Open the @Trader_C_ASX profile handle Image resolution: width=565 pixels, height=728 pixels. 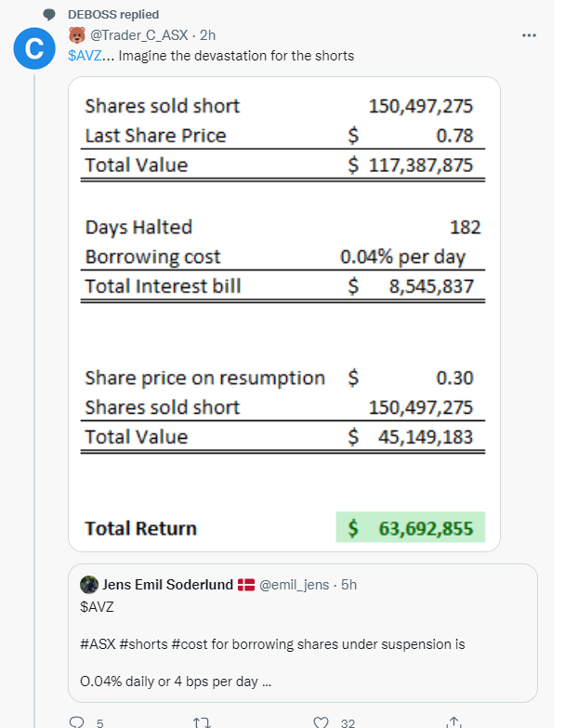138,34
